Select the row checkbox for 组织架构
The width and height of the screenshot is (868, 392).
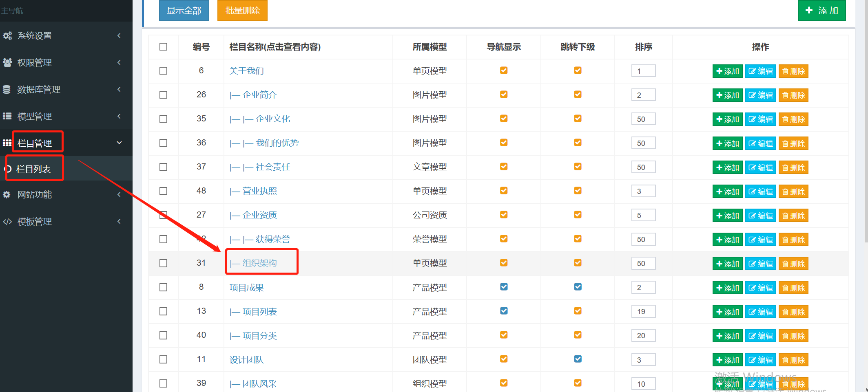[x=164, y=263]
